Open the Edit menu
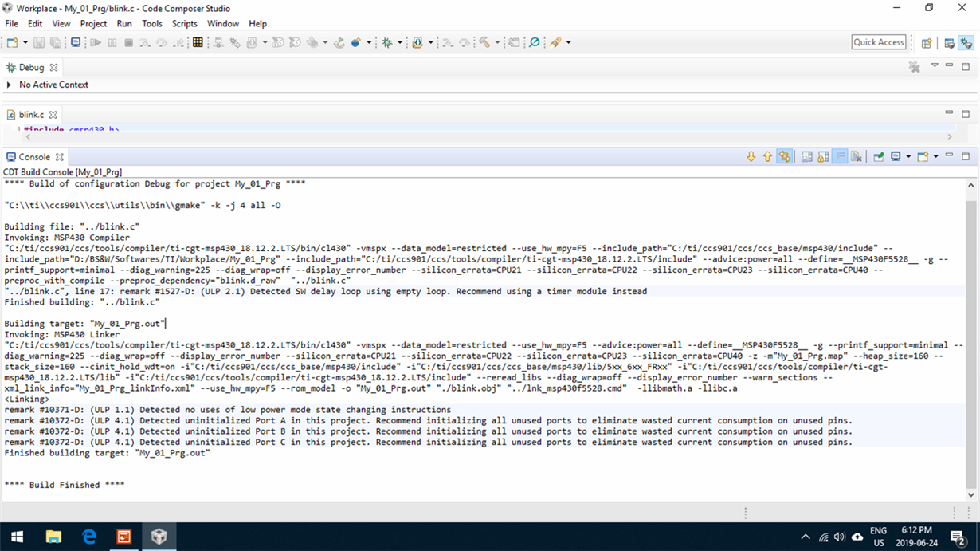Viewport: 980px width, 551px height. 35,24
